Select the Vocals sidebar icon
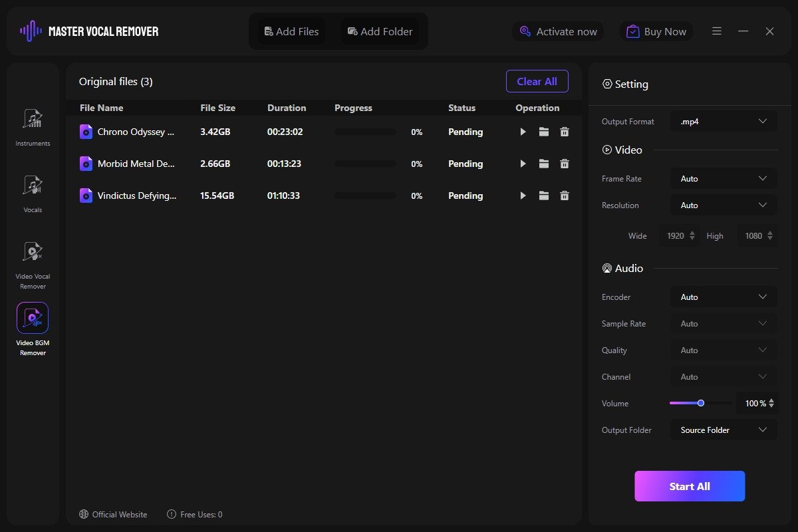The width and height of the screenshot is (798, 532). click(x=33, y=186)
